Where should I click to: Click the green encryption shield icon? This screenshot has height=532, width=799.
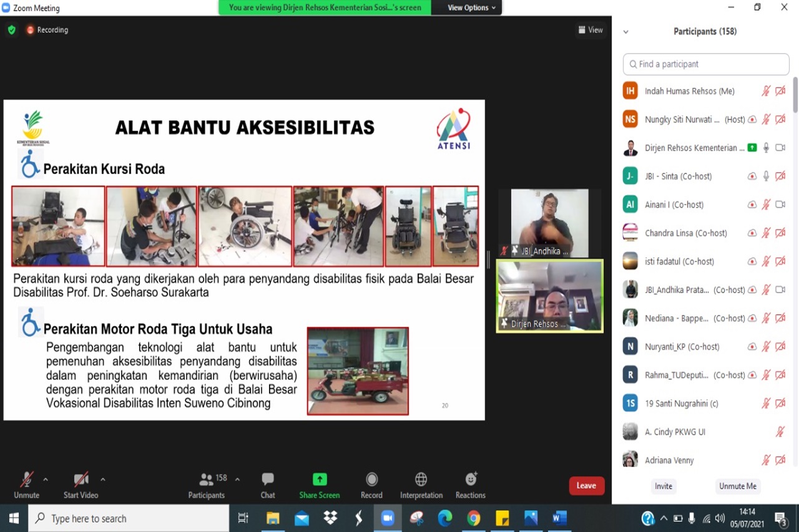point(11,30)
